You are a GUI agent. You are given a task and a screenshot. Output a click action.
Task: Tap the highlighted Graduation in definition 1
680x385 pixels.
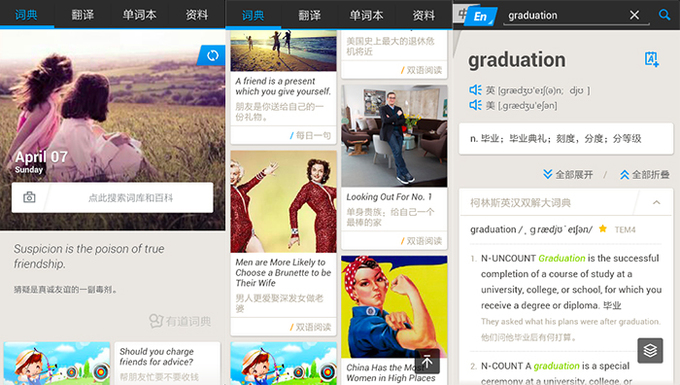pyautogui.click(x=562, y=258)
